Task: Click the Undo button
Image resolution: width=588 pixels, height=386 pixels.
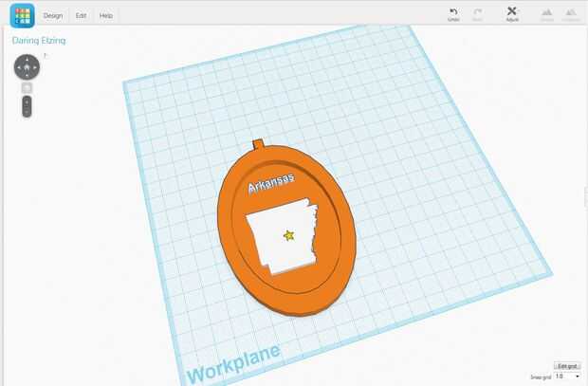Action: coord(453,14)
